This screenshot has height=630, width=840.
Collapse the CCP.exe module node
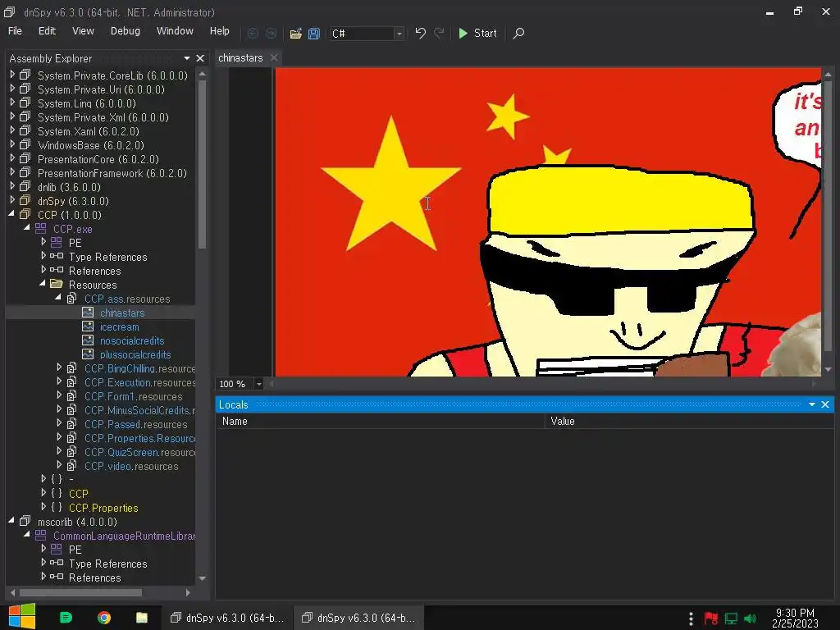(27, 228)
